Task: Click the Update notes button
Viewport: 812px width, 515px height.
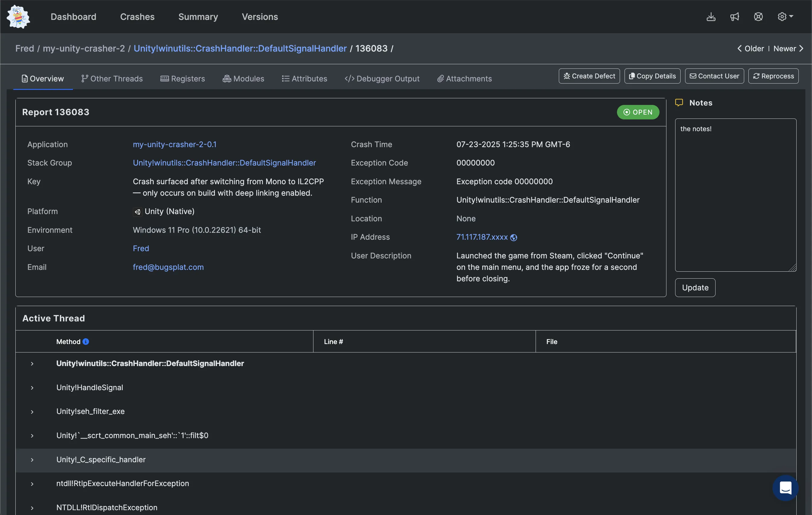Action: 695,288
